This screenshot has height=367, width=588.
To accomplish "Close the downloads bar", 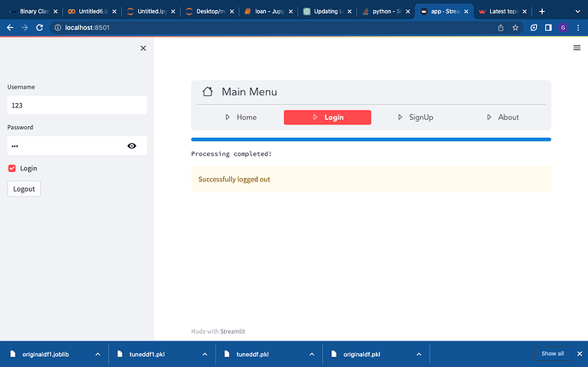I will [579, 353].
